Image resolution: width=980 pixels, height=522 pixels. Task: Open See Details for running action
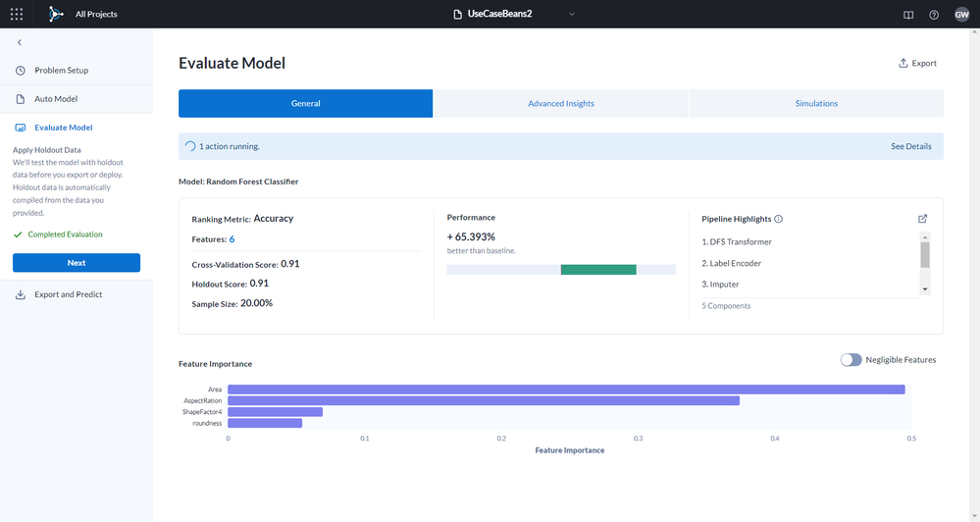(910, 146)
